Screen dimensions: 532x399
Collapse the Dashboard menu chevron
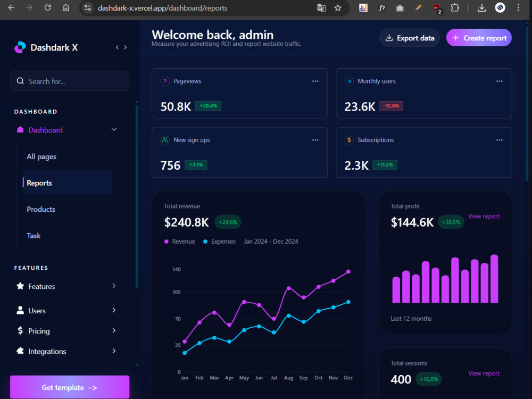click(x=114, y=130)
